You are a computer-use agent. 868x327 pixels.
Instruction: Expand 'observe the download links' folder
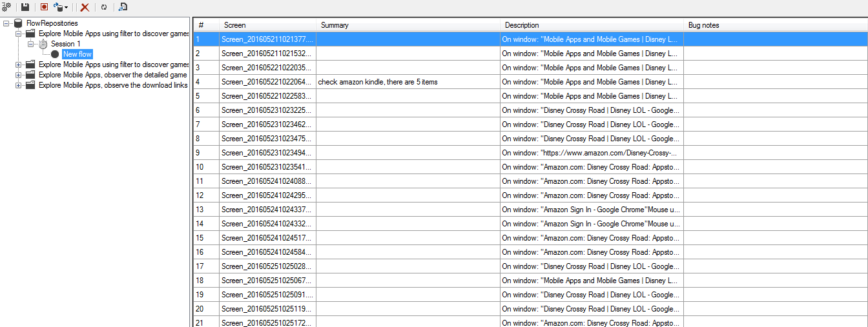[x=18, y=85]
